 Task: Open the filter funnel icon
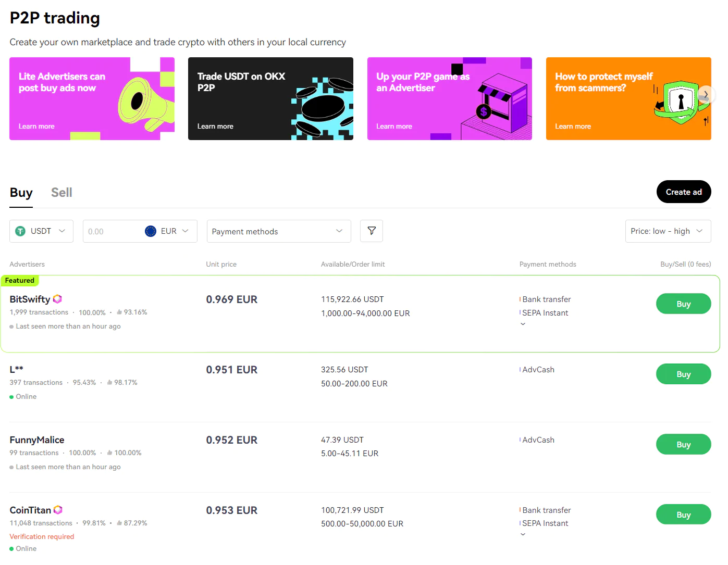(x=372, y=231)
